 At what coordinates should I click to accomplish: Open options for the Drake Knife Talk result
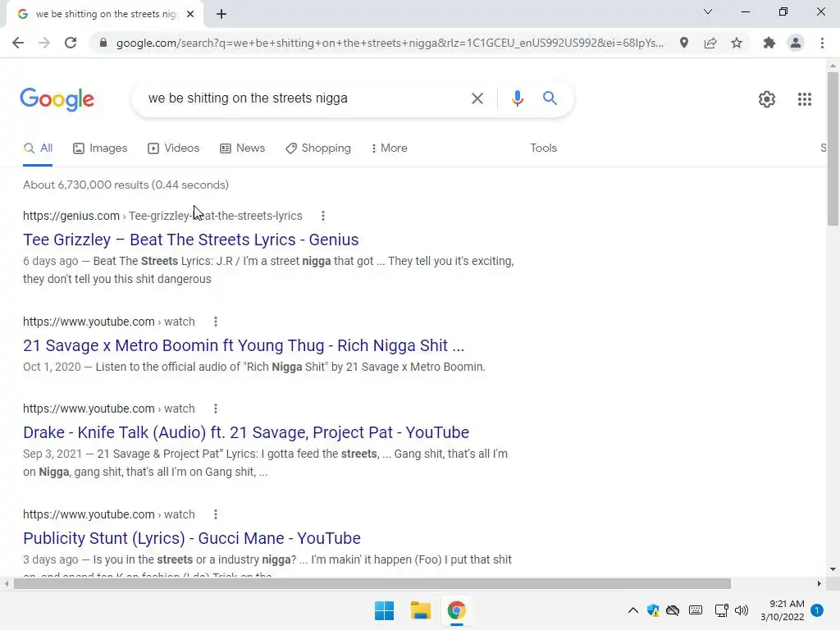click(216, 409)
